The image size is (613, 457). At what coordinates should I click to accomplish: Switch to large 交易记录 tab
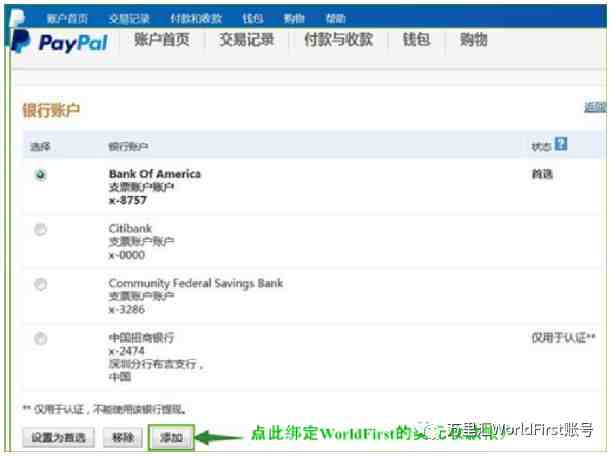tap(246, 40)
